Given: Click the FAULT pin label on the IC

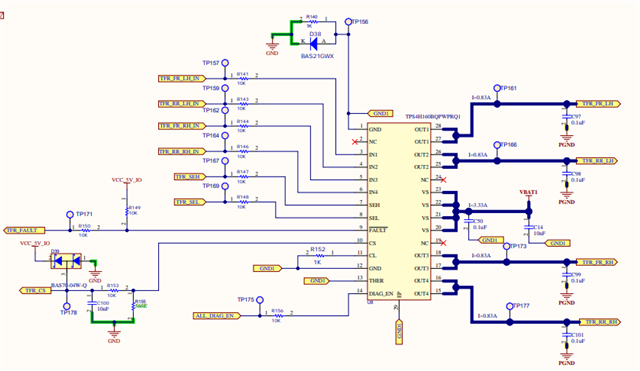Looking at the screenshot, I should pos(378,231).
